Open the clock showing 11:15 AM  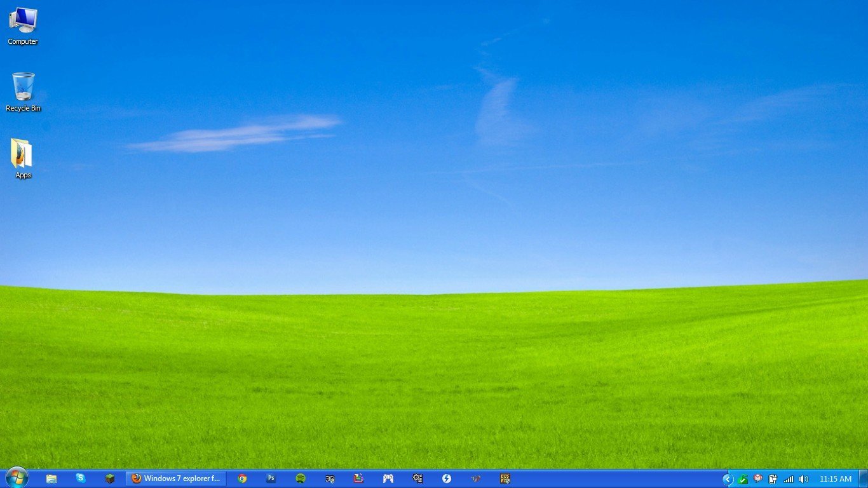pos(835,479)
